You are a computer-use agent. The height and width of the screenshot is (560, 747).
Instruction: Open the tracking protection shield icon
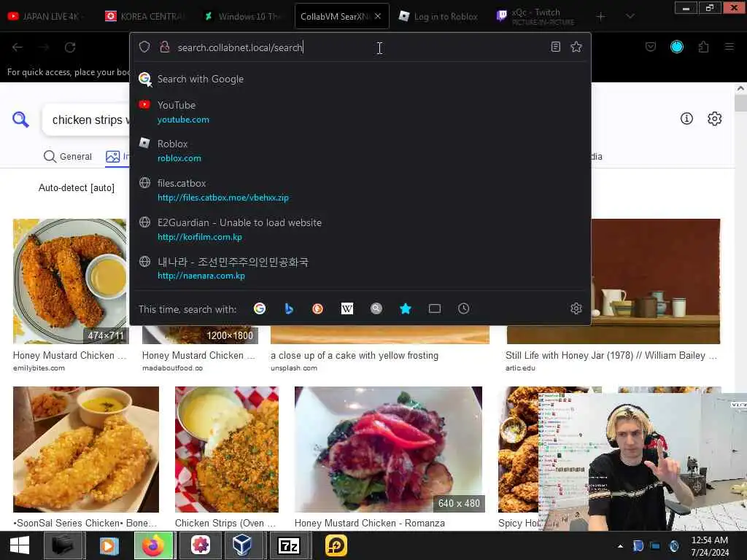coord(144,47)
